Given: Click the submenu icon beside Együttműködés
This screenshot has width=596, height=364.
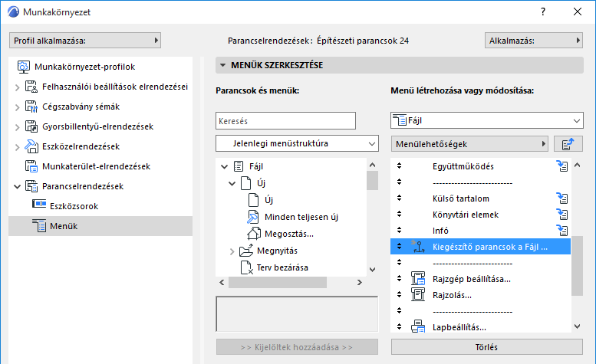Looking at the screenshot, I should pyautogui.click(x=562, y=166).
